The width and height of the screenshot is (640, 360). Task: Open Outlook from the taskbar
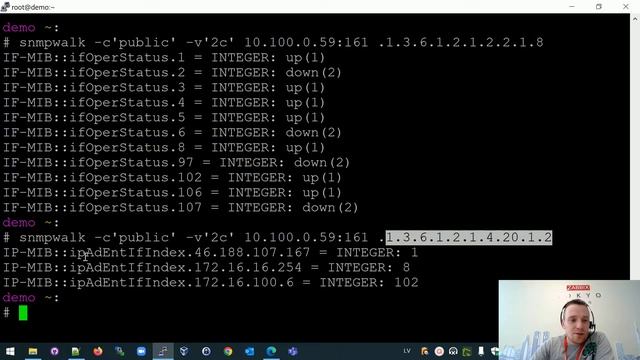[x=249, y=351]
